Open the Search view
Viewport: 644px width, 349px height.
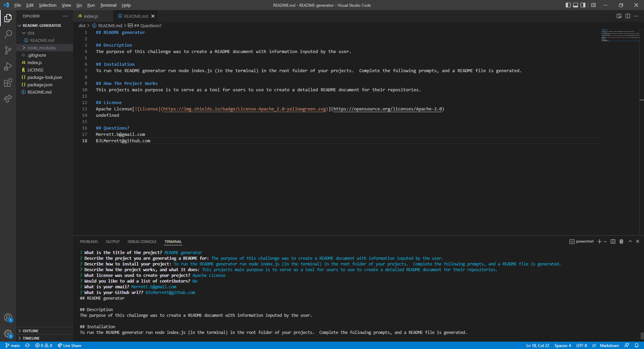tap(8, 34)
